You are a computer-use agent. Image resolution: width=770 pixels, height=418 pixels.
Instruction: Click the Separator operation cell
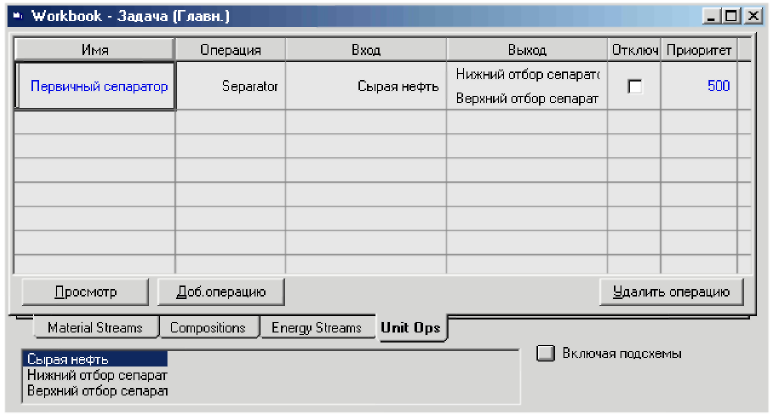coord(250,87)
